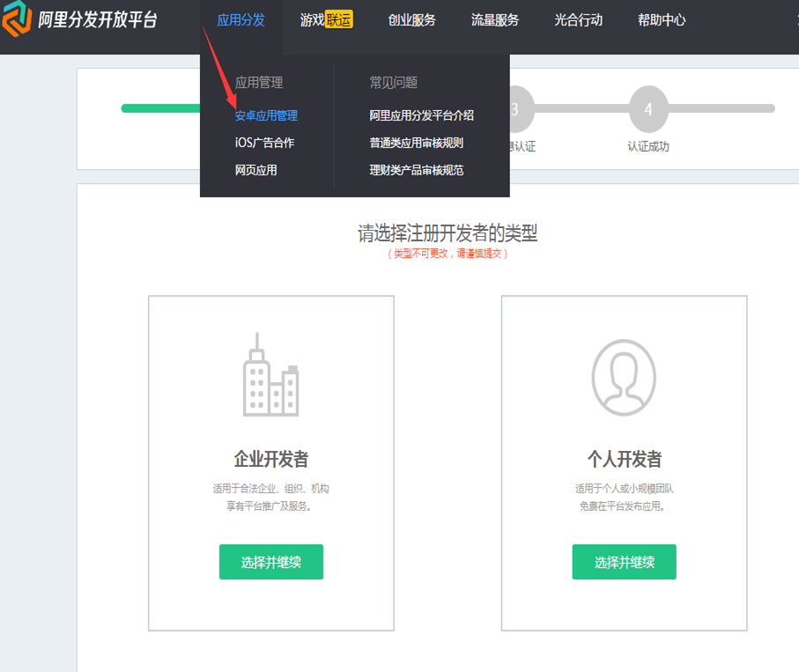Click 选择并继续 under 个人开发者

(x=624, y=562)
